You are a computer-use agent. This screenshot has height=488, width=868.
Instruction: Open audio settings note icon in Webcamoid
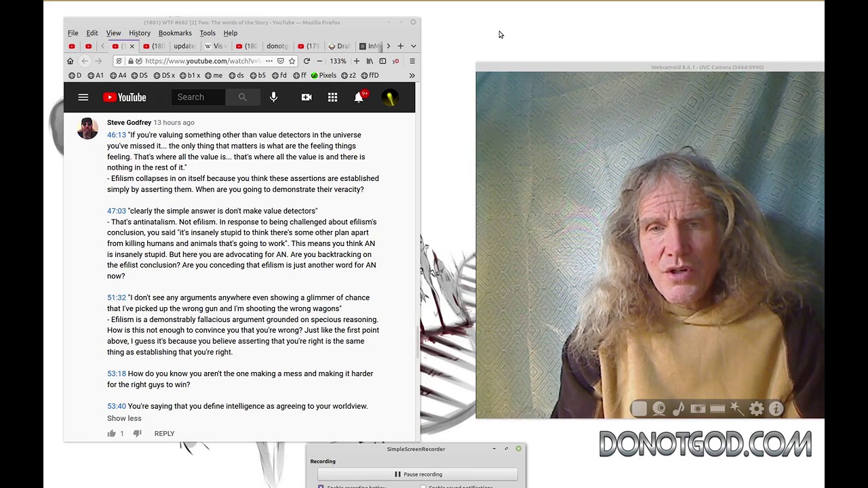point(678,409)
